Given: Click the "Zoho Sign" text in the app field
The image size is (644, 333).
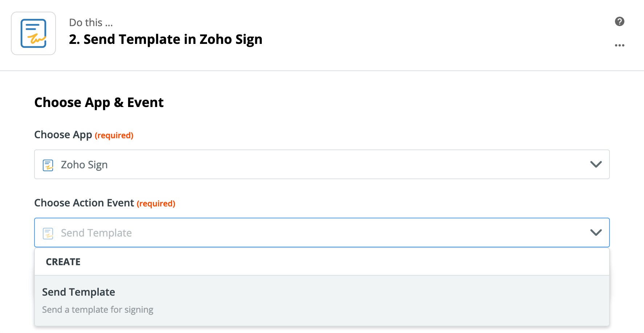Looking at the screenshot, I should (84, 165).
